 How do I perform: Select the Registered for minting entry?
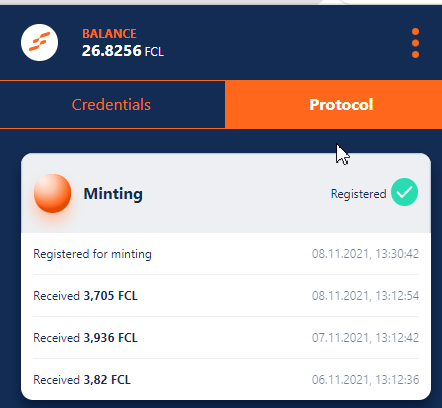click(x=226, y=254)
